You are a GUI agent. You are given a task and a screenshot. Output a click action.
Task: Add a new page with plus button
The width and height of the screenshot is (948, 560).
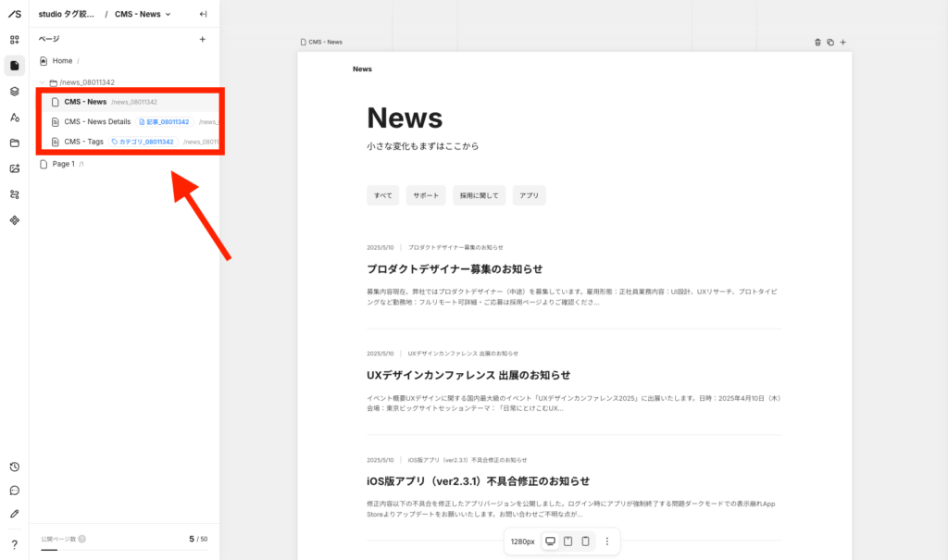(203, 40)
